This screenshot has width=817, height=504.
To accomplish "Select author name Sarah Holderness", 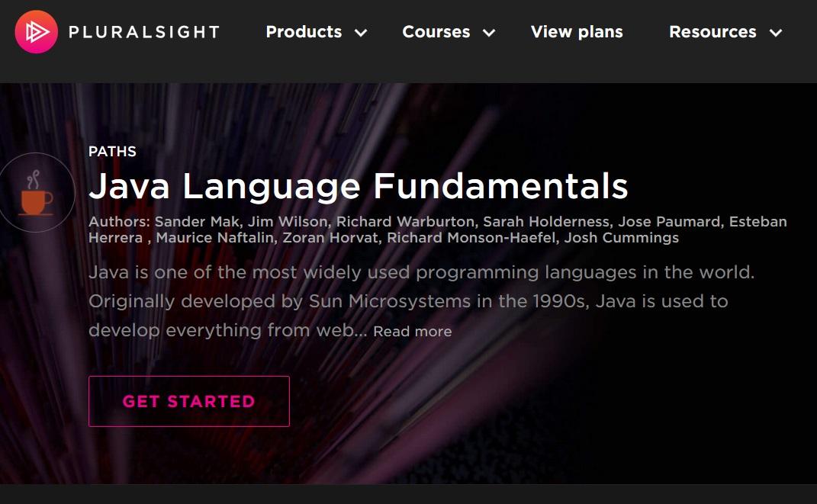I will click(x=546, y=222).
